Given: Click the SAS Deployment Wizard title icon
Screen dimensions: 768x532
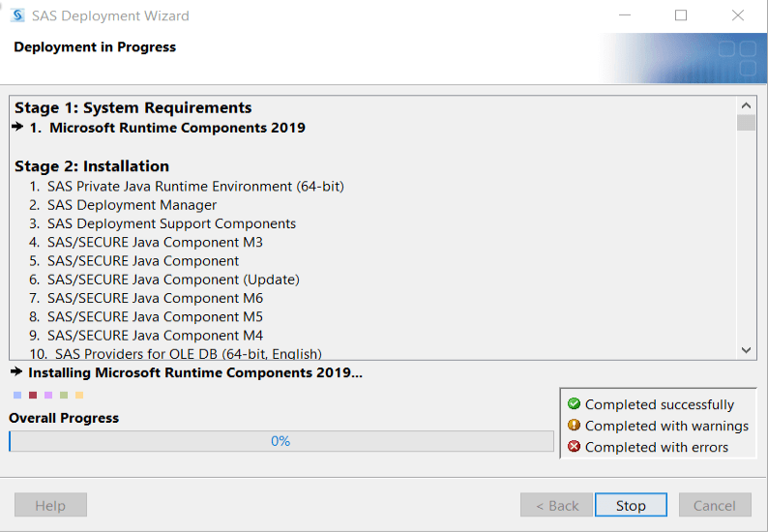Looking at the screenshot, I should pyautogui.click(x=17, y=15).
